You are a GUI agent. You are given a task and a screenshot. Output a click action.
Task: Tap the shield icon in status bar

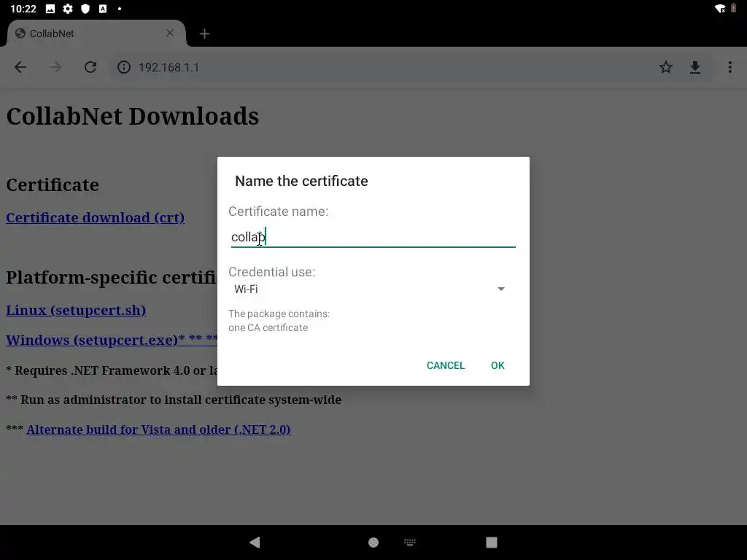[85, 9]
